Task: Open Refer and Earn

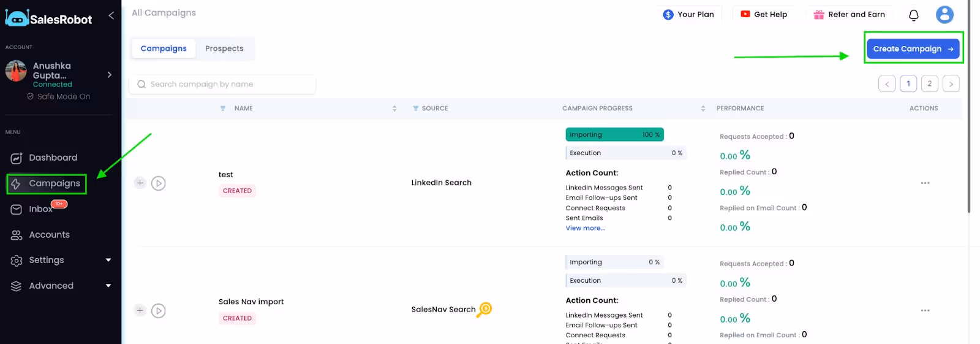Action: pyautogui.click(x=849, y=14)
